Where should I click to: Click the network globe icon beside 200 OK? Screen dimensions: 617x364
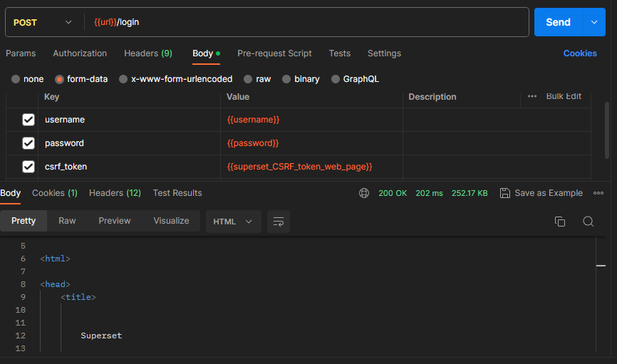pos(364,193)
